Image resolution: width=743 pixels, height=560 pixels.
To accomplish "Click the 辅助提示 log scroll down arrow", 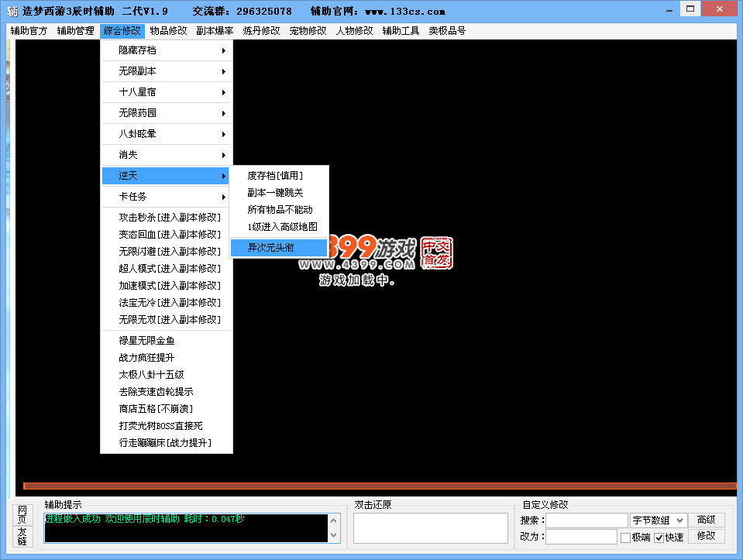I will click(x=334, y=535).
